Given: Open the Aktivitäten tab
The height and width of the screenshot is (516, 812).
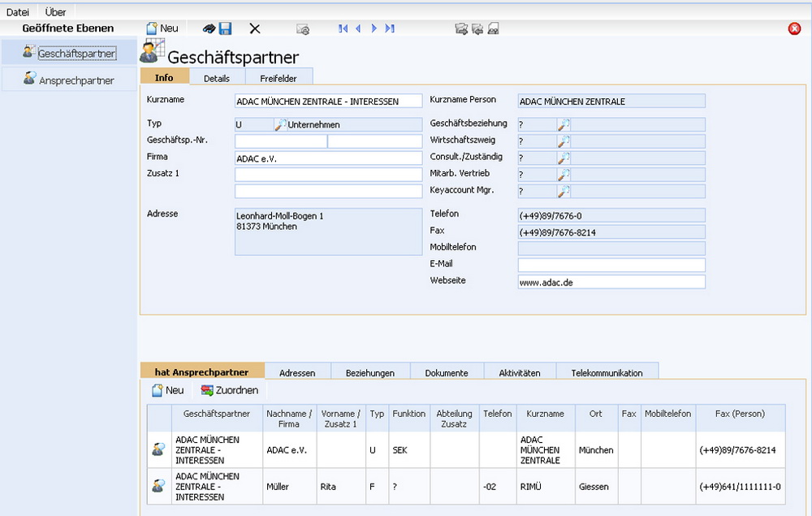Looking at the screenshot, I should [520, 373].
